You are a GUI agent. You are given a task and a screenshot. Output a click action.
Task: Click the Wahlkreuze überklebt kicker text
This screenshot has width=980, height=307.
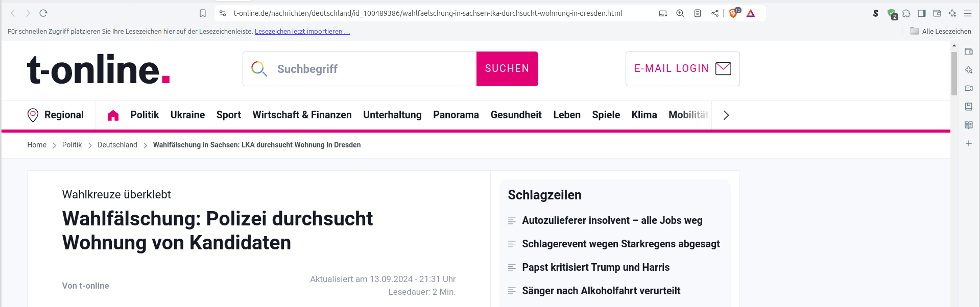(x=116, y=194)
